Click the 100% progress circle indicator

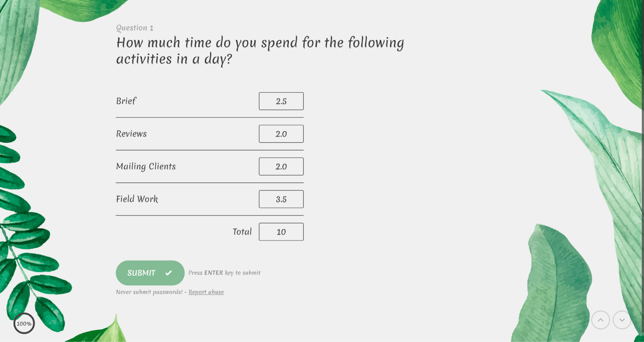pyautogui.click(x=24, y=323)
